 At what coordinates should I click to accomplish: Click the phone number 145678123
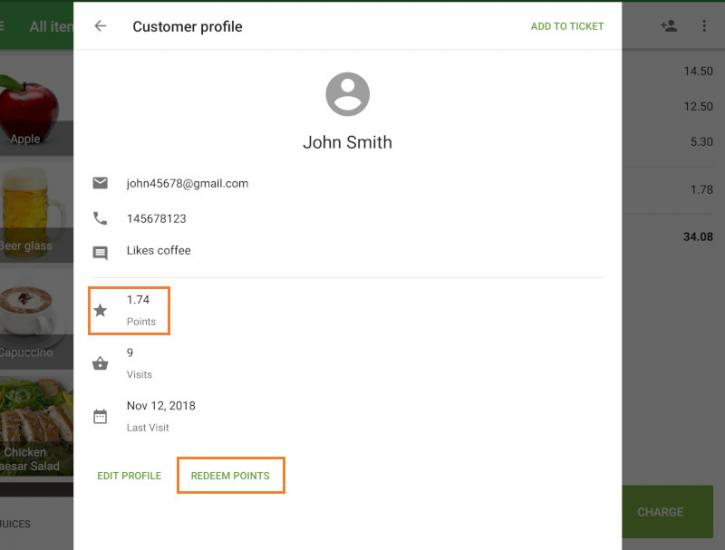coord(156,218)
